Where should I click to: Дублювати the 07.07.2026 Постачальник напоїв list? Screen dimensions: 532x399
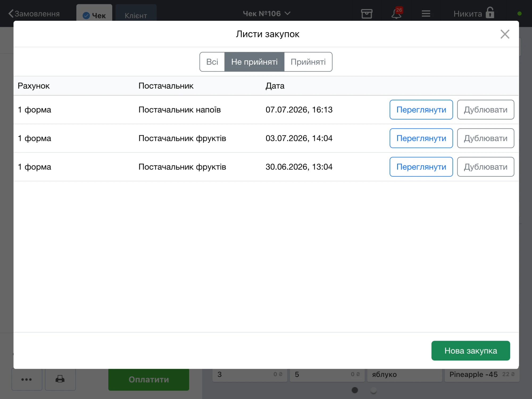485,110
